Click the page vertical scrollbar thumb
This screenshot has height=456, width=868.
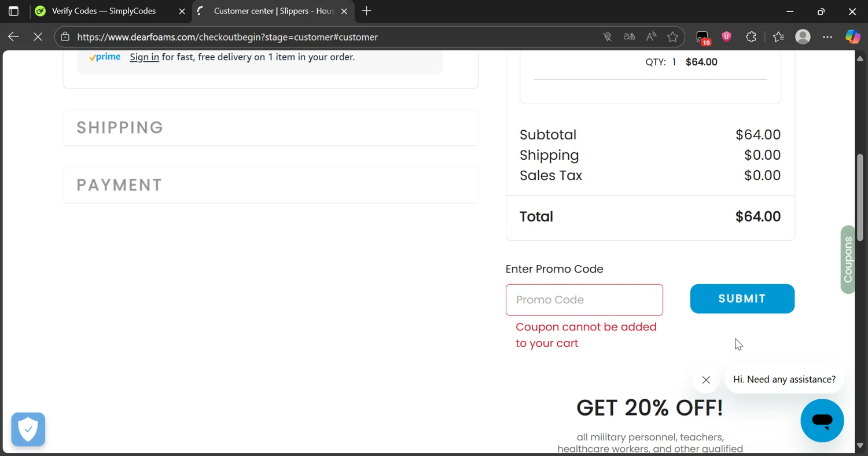(x=860, y=197)
